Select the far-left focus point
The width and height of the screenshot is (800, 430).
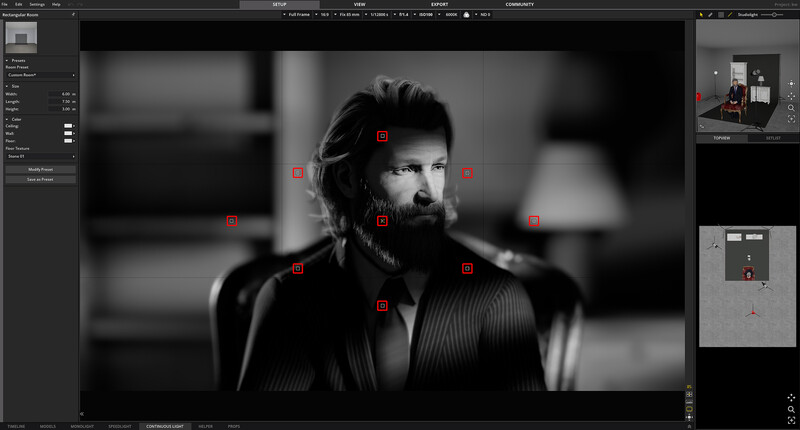[232, 221]
